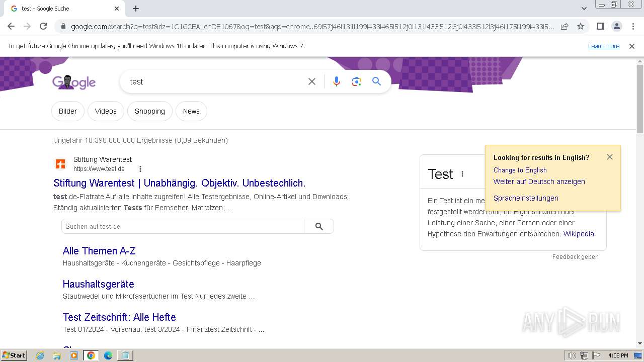Image resolution: width=644 pixels, height=362 pixels.
Task: Switch to News results
Action: 191,111
